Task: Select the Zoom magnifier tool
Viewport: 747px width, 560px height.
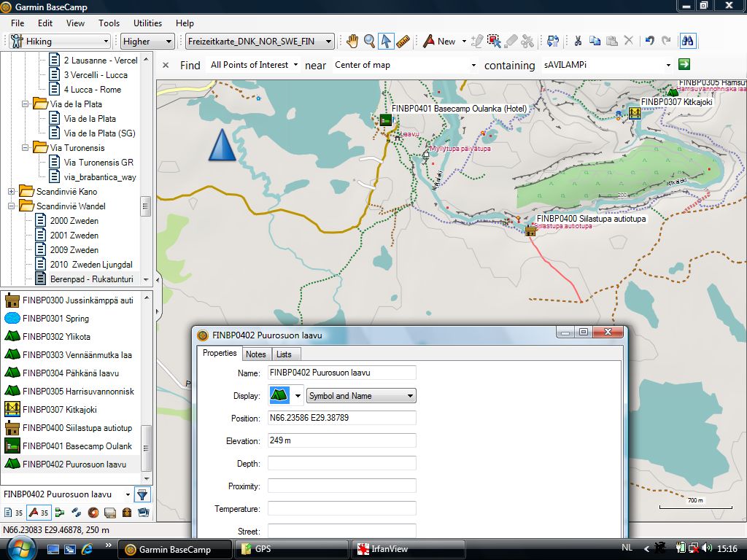Action: (x=370, y=42)
